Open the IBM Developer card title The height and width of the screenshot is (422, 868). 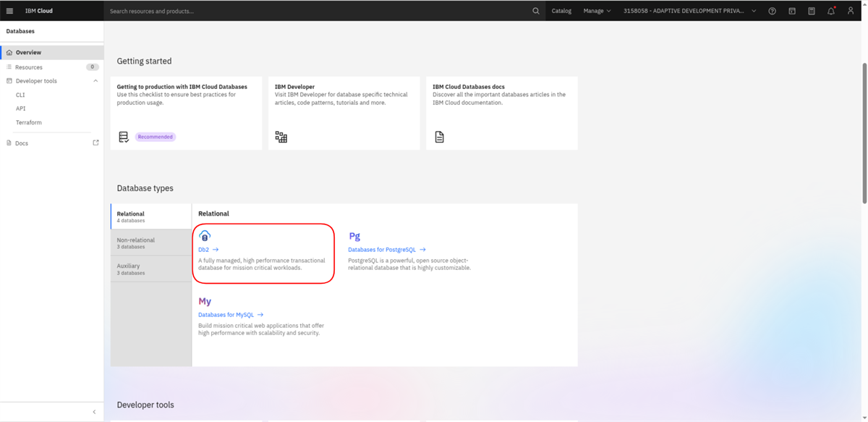(x=295, y=87)
